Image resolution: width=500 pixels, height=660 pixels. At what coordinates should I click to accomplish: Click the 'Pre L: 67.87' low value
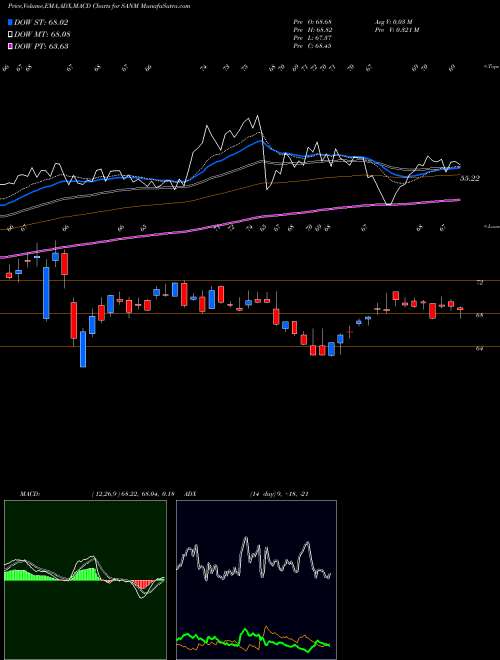[x=313, y=38]
